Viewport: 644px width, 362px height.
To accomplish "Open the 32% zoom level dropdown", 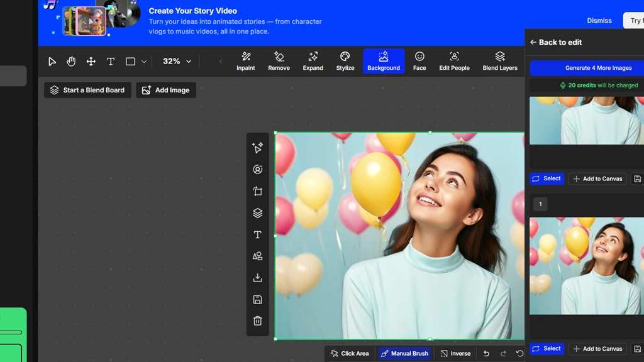I will (x=177, y=62).
